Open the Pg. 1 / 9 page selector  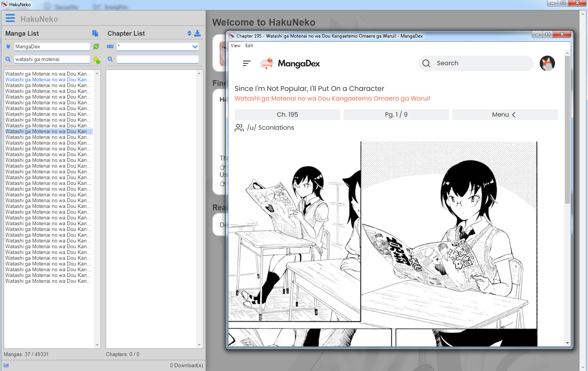pos(396,115)
